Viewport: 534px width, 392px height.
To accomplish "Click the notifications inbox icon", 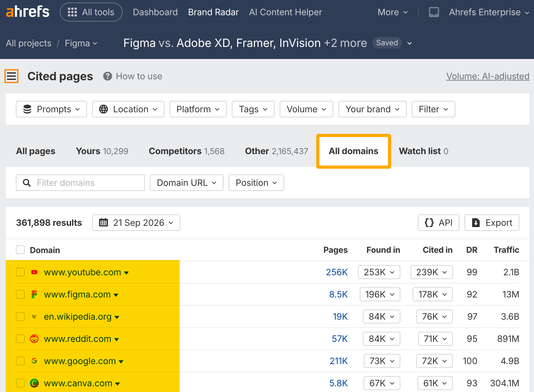I will click(434, 12).
